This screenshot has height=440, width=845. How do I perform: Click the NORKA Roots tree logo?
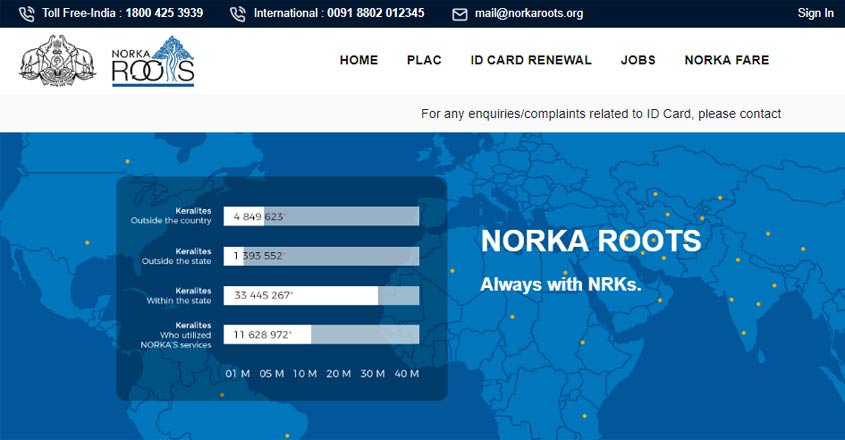(x=153, y=61)
